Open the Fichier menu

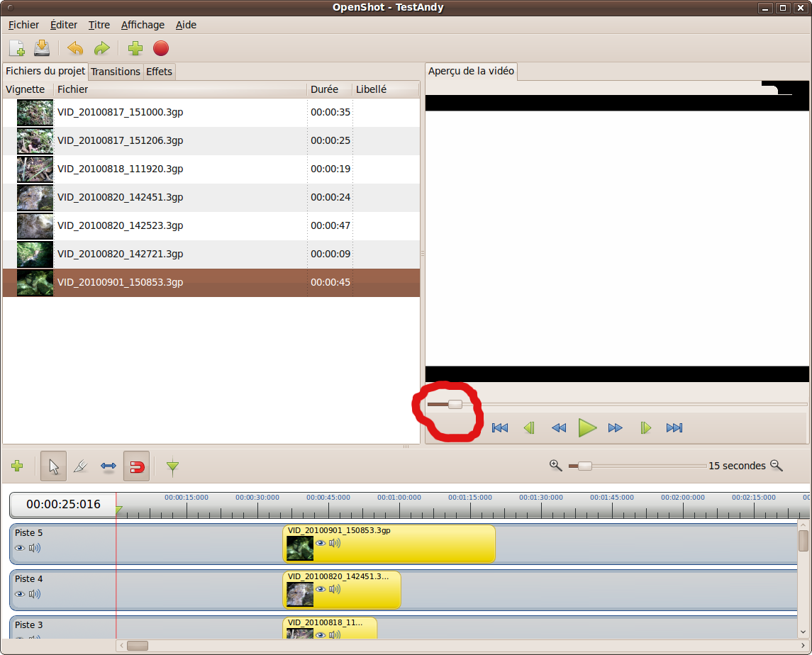[x=23, y=25]
